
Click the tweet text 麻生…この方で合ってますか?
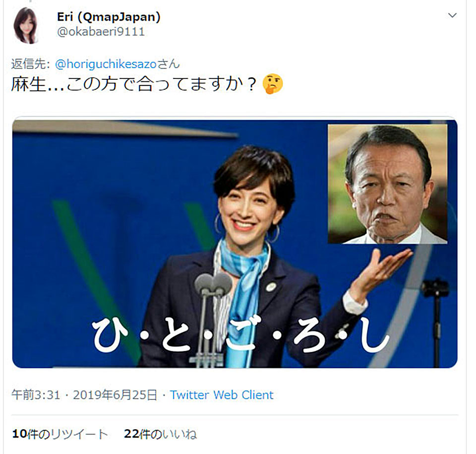tap(133, 84)
